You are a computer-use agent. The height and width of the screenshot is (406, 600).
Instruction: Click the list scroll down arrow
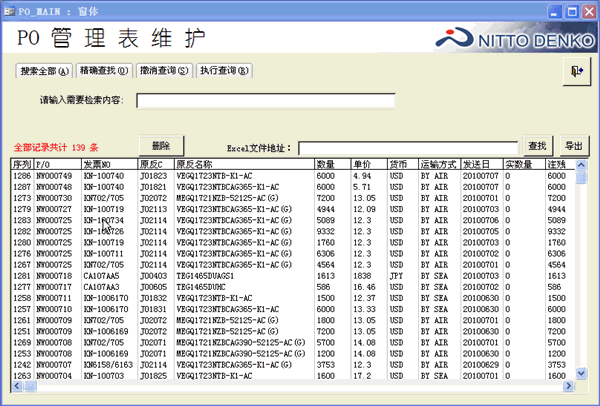click(581, 373)
